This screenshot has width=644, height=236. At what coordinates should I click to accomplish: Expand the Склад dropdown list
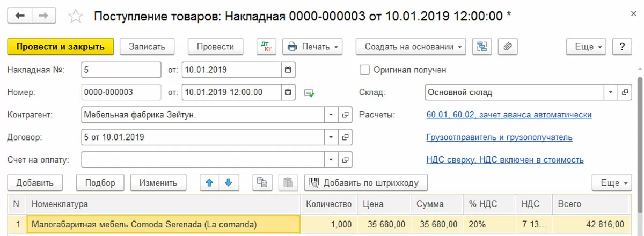[x=610, y=92]
